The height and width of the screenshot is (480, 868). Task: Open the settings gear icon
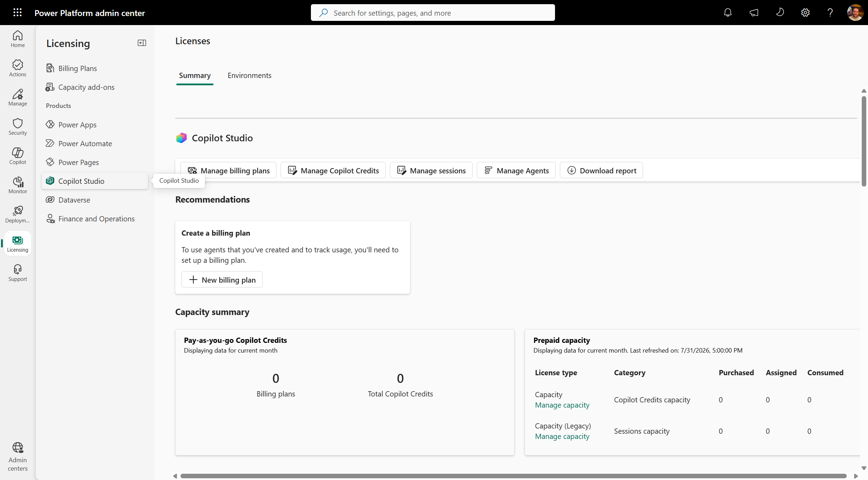805,13
